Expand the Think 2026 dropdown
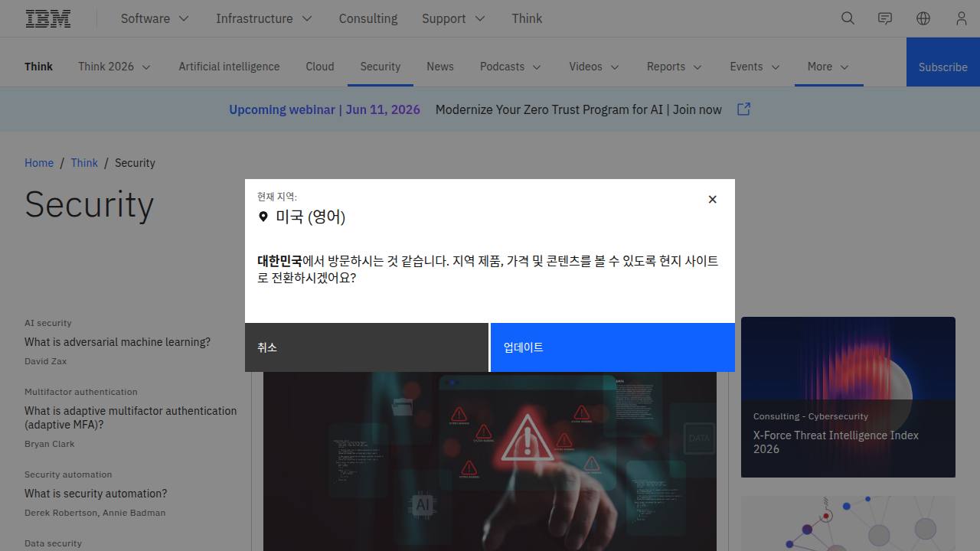This screenshot has height=551, width=980. point(115,67)
